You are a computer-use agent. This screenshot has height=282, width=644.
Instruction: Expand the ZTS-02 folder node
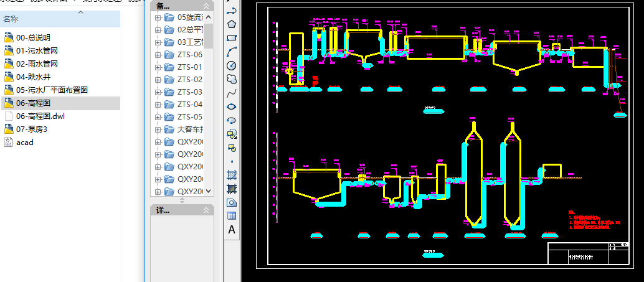[x=158, y=80]
